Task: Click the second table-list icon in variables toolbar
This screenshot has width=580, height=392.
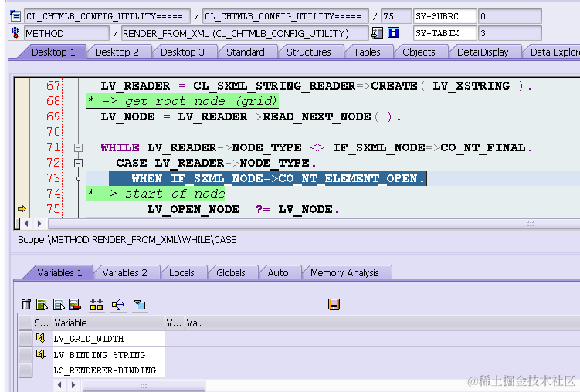Action: click(x=59, y=305)
